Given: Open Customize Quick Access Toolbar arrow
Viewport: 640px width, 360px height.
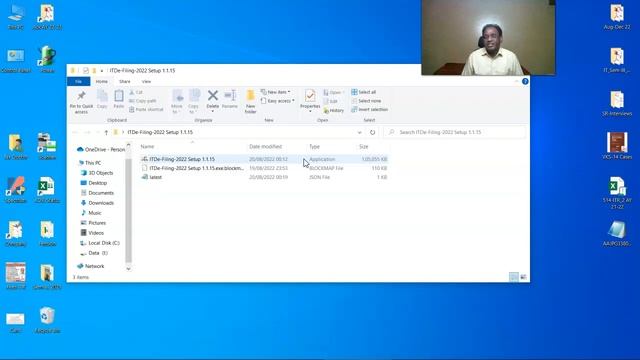Looking at the screenshot, I should pyautogui.click(x=102, y=71).
